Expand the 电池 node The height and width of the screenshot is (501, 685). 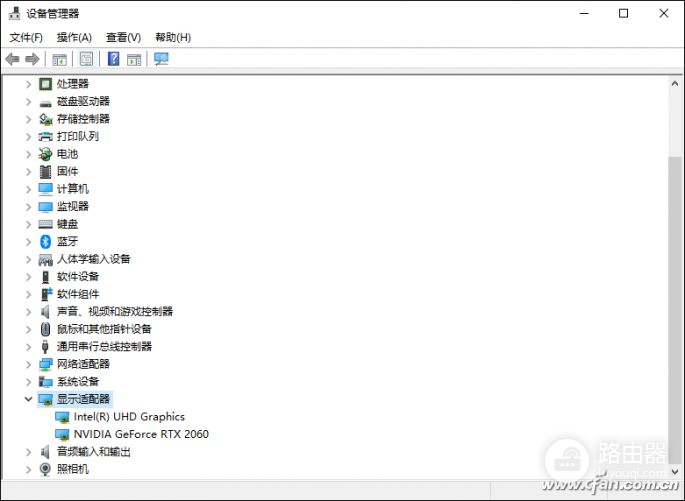point(28,154)
